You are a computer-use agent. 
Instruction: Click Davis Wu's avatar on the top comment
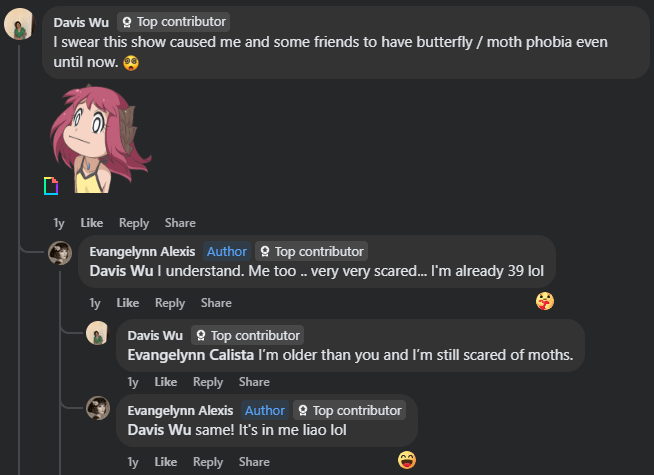pyautogui.click(x=20, y=24)
